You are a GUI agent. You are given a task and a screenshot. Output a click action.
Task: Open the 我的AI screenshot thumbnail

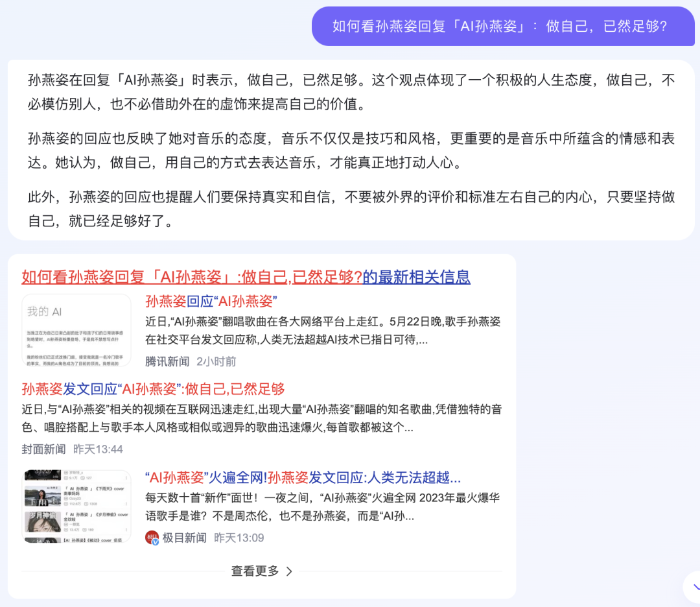point(76,331)
